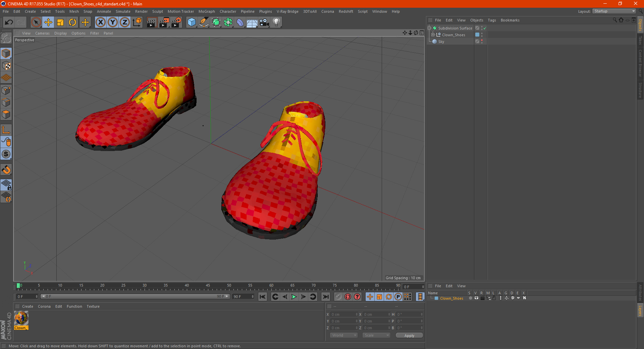Click frame 45 on the timeline ruler
This screenshot has height=349, width=644.
(208, 286)
